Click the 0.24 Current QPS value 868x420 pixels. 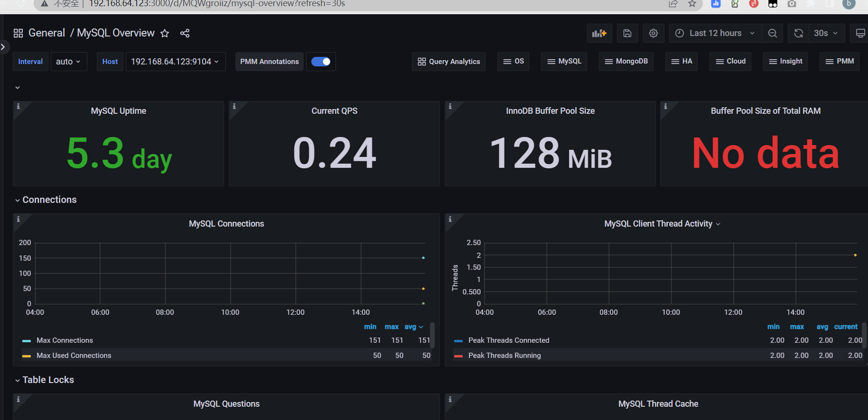(335, 153)
